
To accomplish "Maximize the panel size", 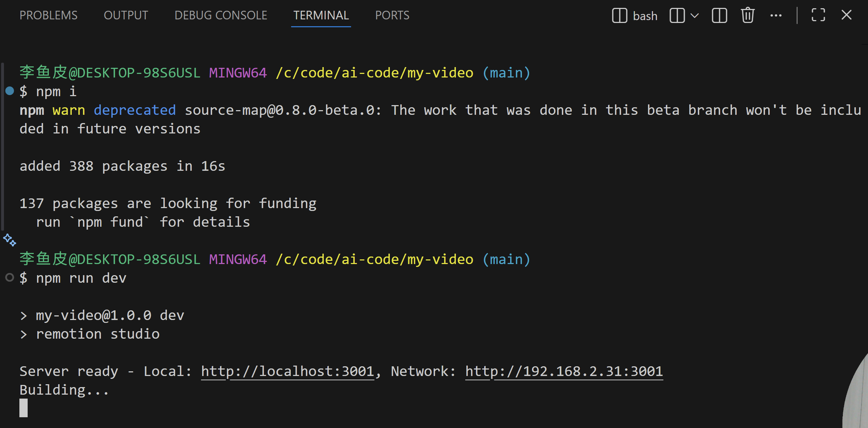I will (818, 15).
